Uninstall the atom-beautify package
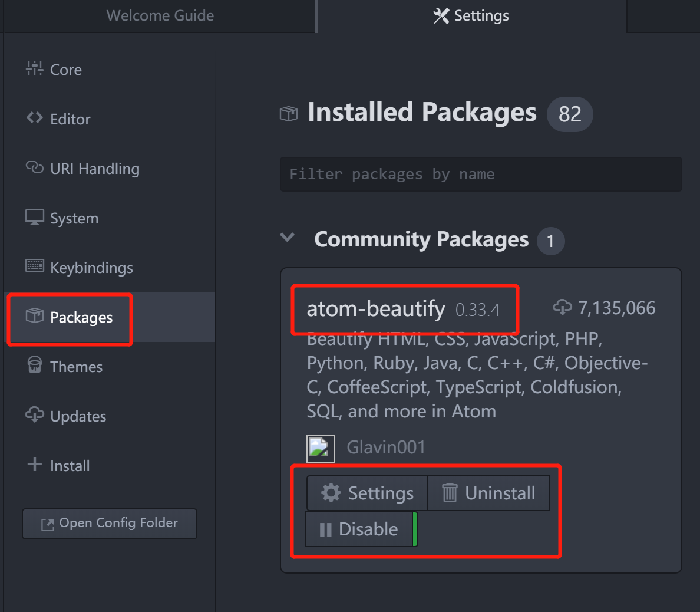700x612 pixels. 488,493
